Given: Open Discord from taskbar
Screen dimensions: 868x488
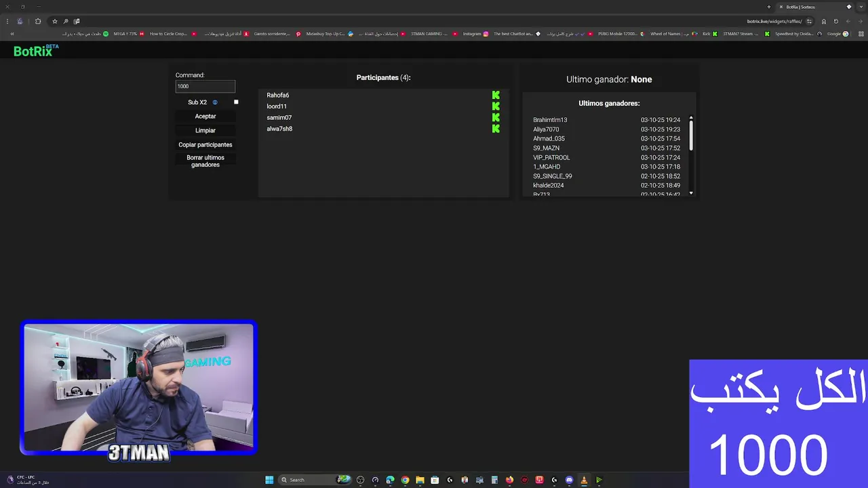Looking at the screenshot, I should pyautogui.click(x=569, y=480).
